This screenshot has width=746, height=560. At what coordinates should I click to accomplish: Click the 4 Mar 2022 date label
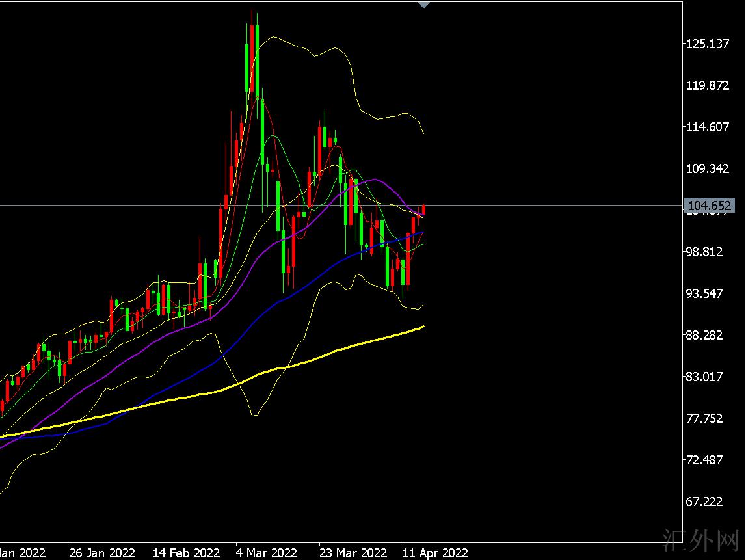(x=267, y=553)
